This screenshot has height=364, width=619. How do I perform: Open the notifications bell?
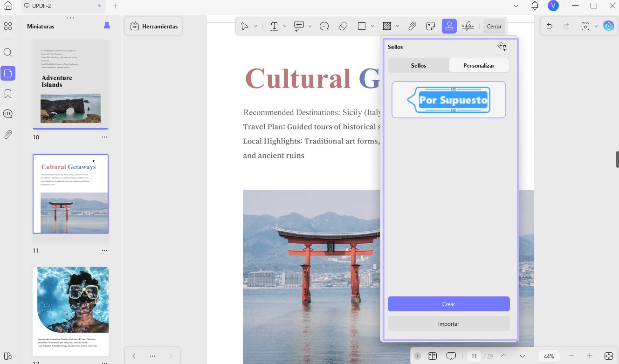[535, 6]
